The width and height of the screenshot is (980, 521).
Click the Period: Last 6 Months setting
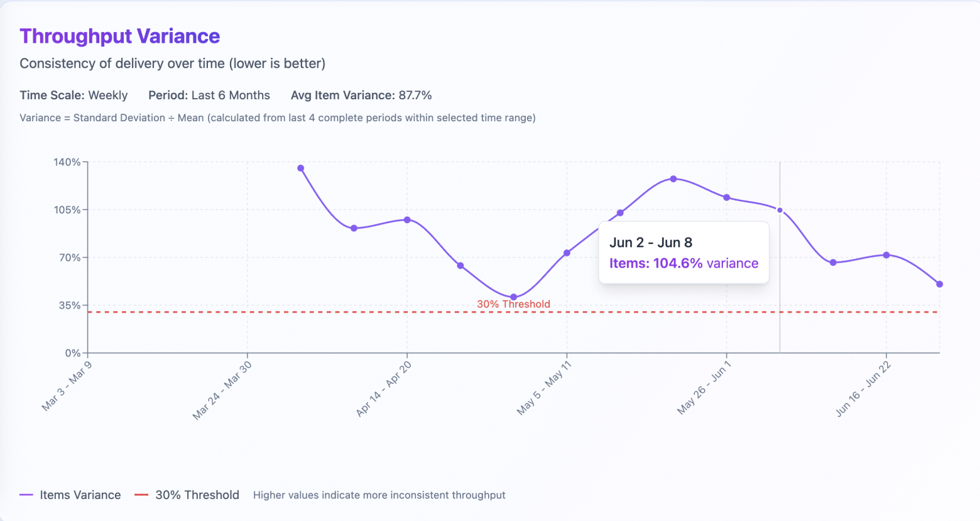(209, 96)
